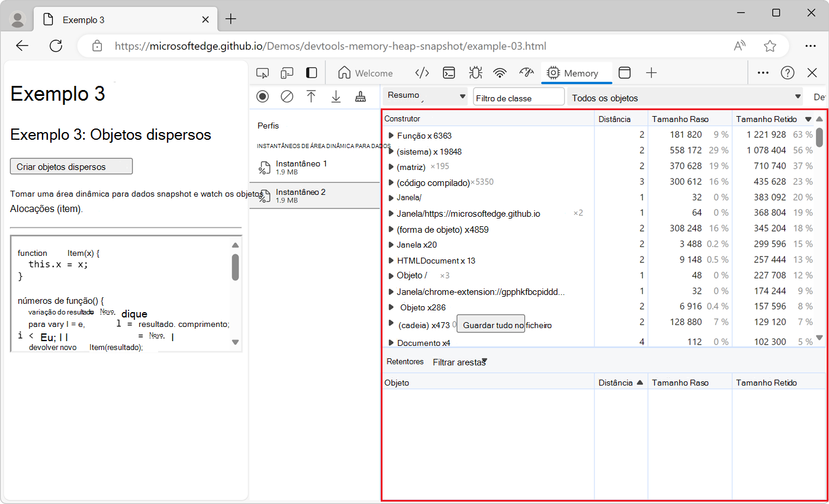Open the Performance gauge icon
Viewport: 829px width, 504px height.
526,73
